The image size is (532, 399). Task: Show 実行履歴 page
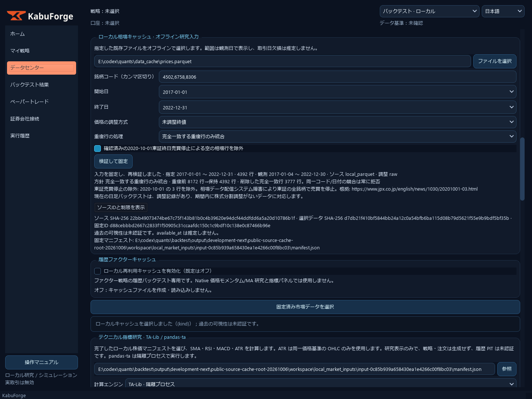[x=41, y=136]
